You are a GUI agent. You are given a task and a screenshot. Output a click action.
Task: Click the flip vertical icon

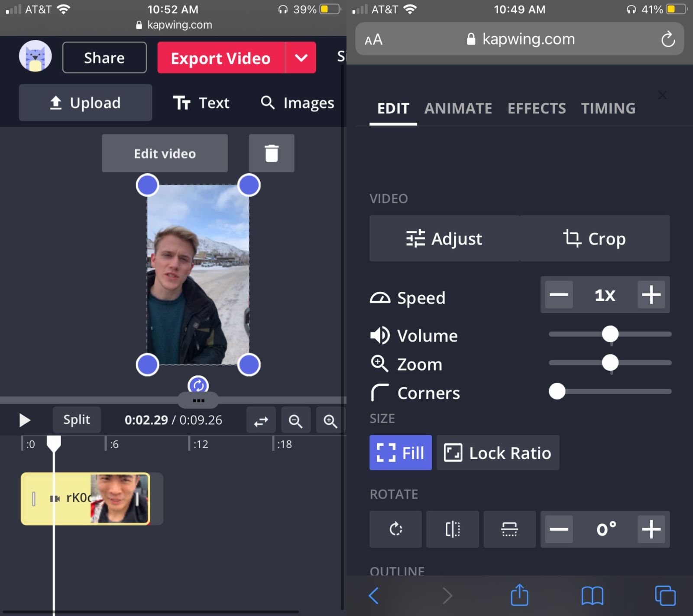pos(510,529)
